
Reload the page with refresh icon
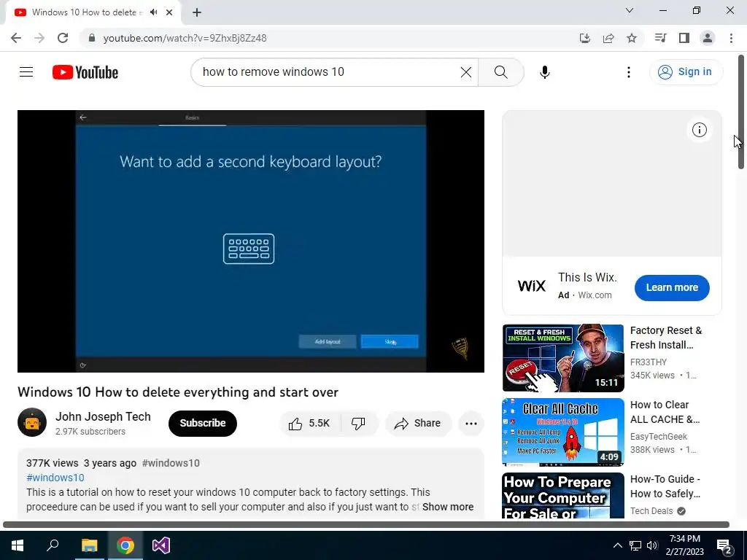pos(63,38)
